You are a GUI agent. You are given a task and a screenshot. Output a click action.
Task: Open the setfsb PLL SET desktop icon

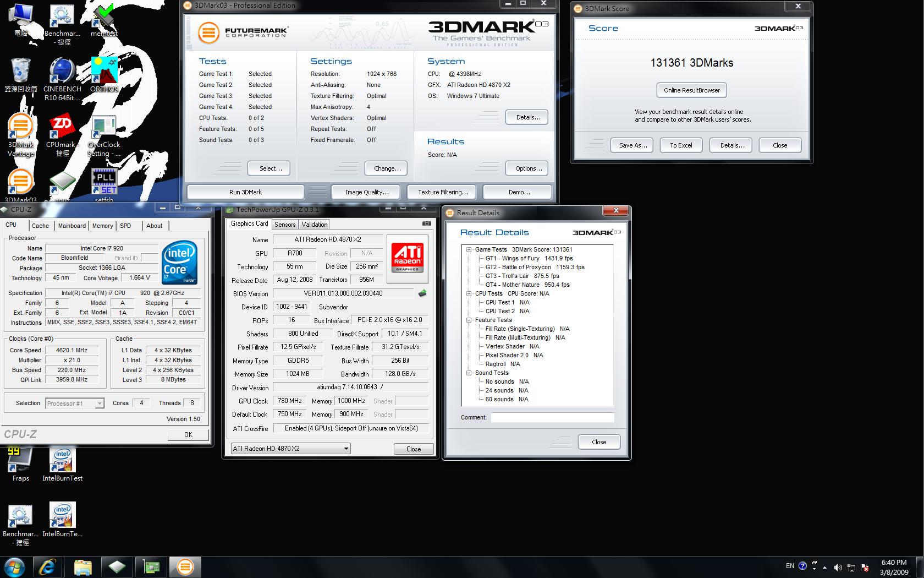pos(104,186)
